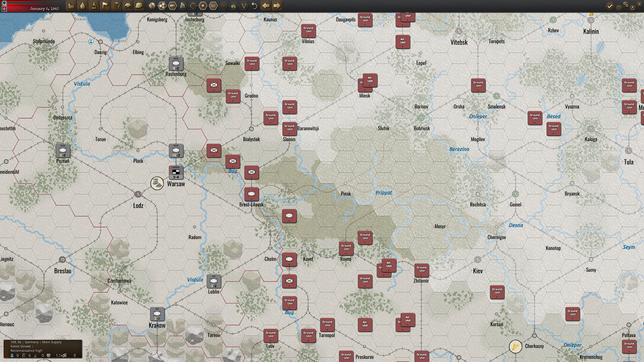Undo the last move
The height and width of the screenshot is (362, 644).
coord(255,6)
